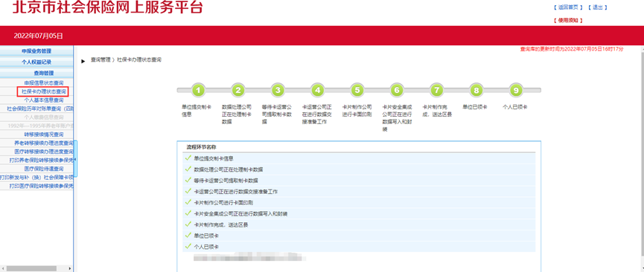Viewport: 644px width, 272px height.
Task: Click the sidebar horizontal scrollbar right arrow
Action: (69, 268)
